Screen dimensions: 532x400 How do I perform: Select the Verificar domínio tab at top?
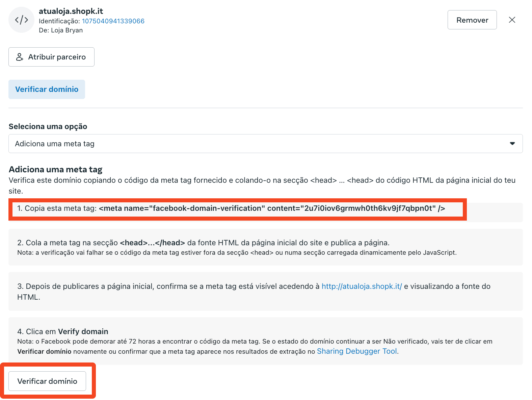coord(47,89)
